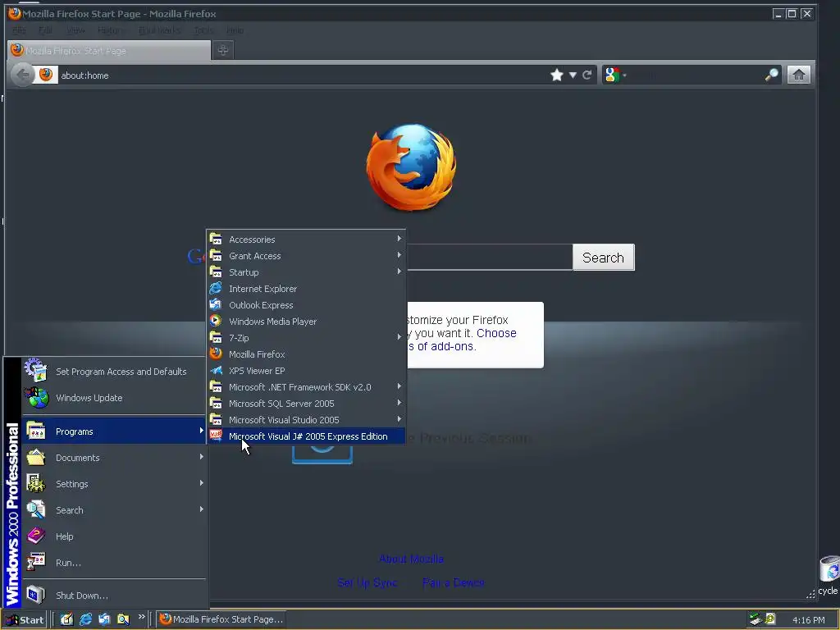Open XPS Viewer EP
Image resolution: width=840 pixels, height=630 pixels.
tap(306, 371)
